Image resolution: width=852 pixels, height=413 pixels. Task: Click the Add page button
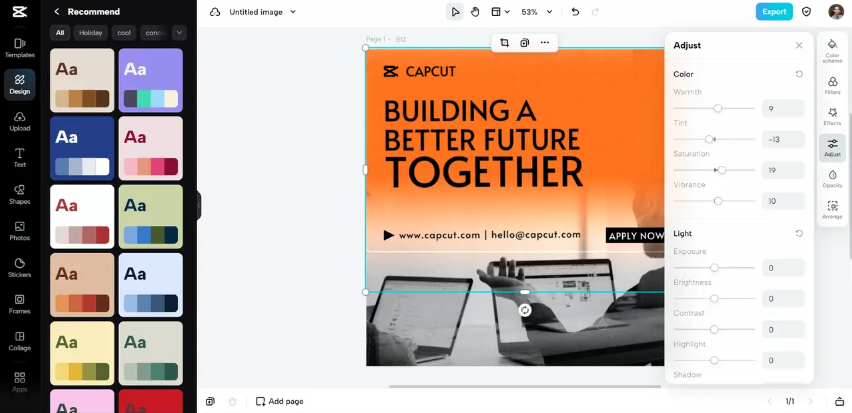[x=280, y=401]
